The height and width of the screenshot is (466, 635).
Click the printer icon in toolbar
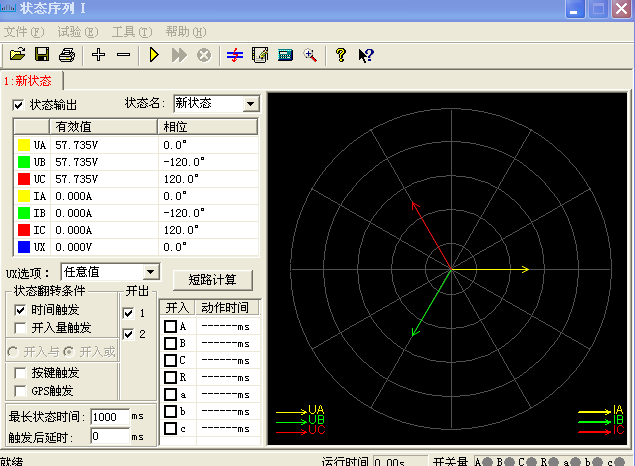[x=66, y=55]
